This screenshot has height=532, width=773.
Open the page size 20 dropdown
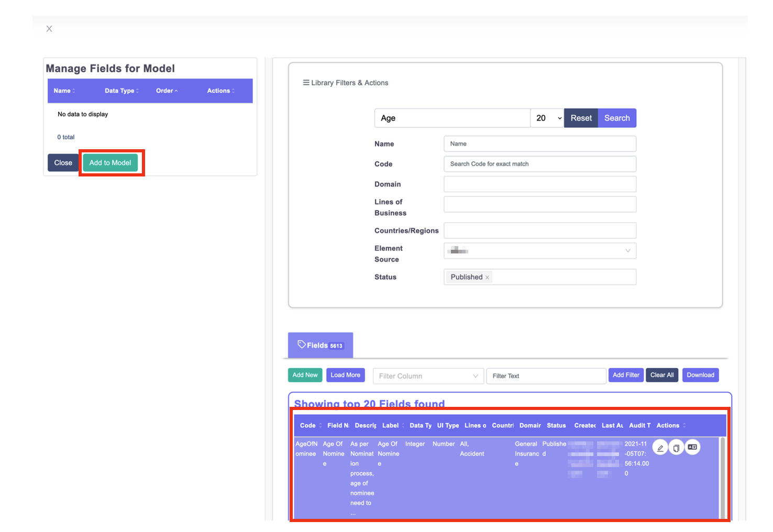[x=547, y=118]
